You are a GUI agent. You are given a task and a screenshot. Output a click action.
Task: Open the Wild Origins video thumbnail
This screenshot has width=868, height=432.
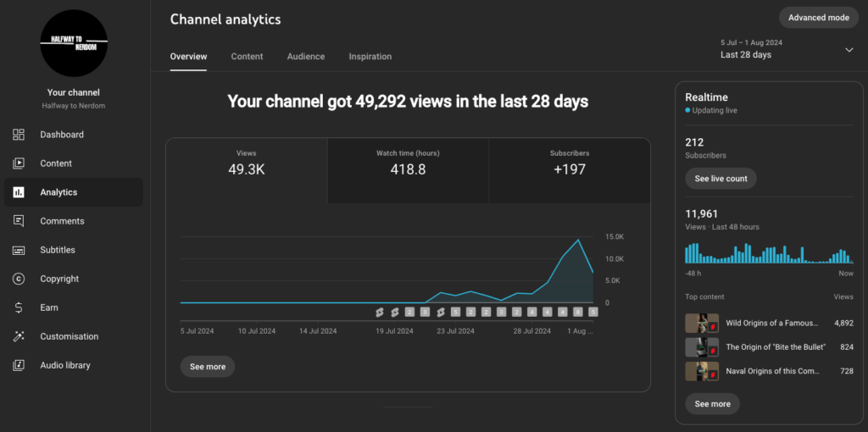click(702, 324)
